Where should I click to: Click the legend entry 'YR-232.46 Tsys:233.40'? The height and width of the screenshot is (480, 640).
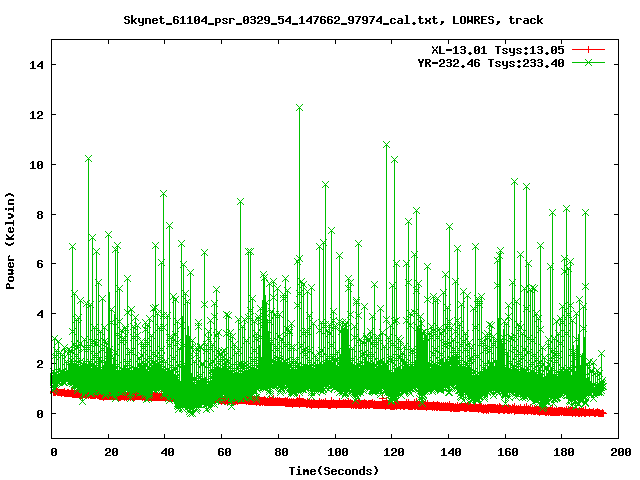tap(491, 63)
